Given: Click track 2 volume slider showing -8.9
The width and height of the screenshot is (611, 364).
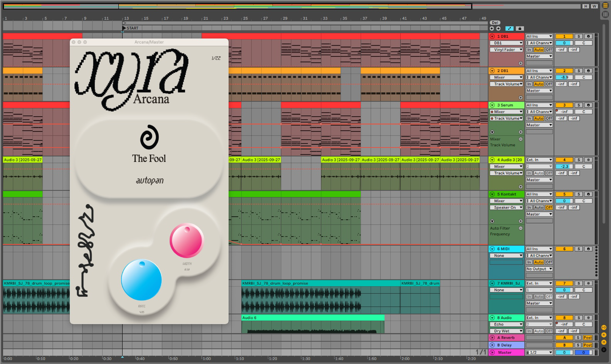Looking at the screenshot, I should tap(564, 77).
